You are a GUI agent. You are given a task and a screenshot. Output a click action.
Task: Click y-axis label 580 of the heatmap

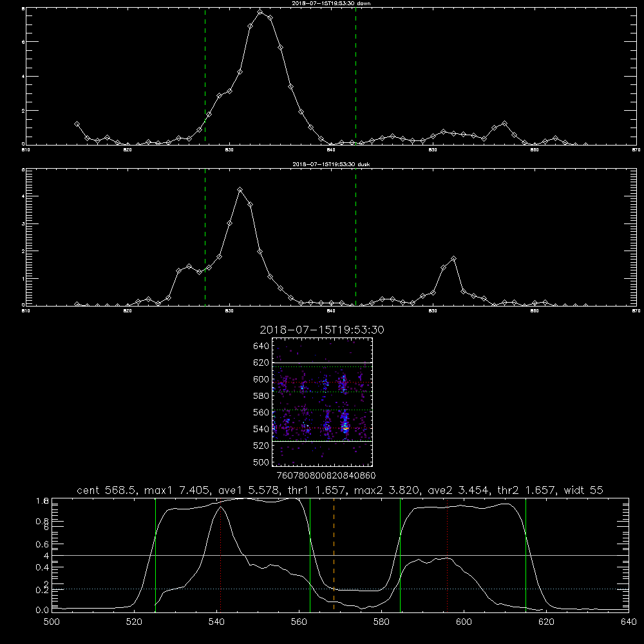[261, 396]
